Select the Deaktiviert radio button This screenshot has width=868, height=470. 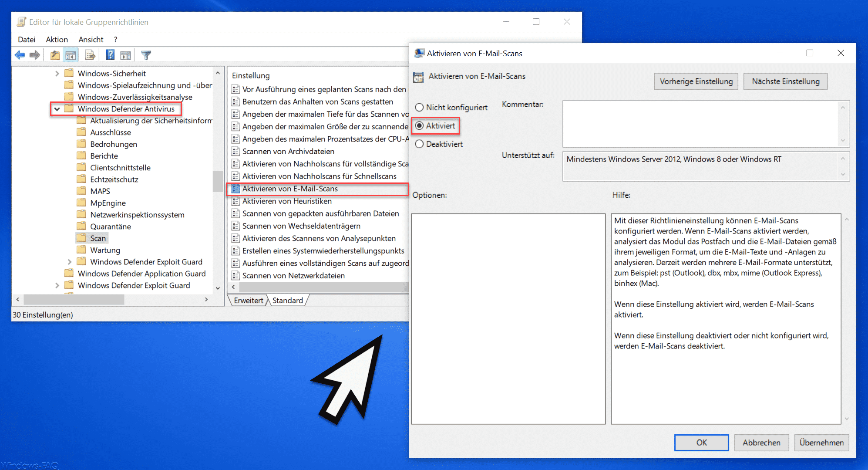(419, 144)
